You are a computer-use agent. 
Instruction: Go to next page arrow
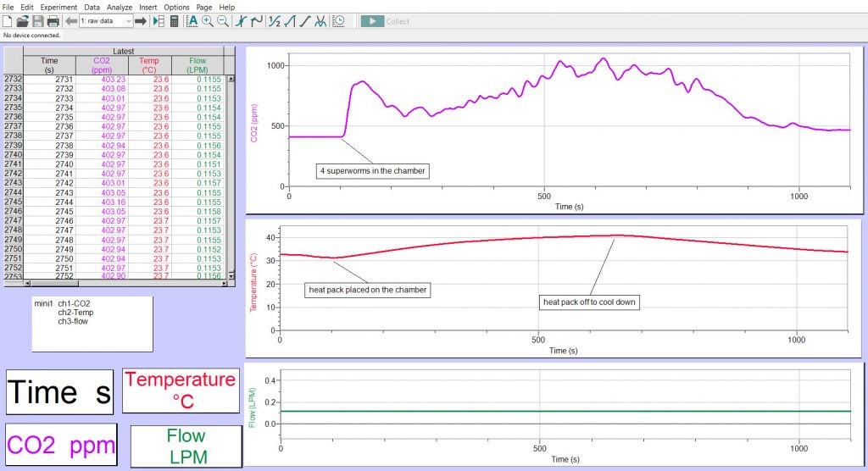pyautogui.click(x=142, y=21)
